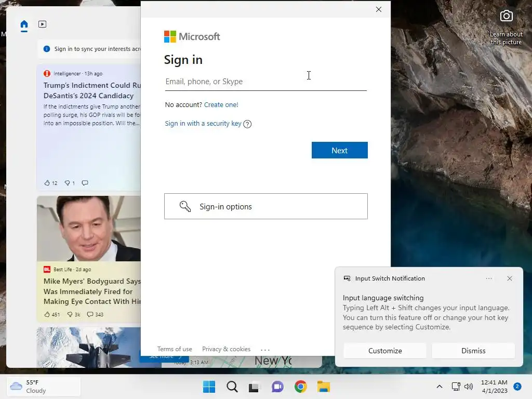This screenshot has width=532, height=399.
Task: Open Privacy & cookies link
Action: [x=227, y=349]
